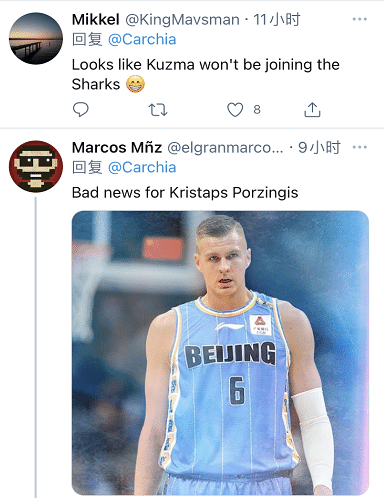Viewport: 384px width, 498px height.
Task: Open Marcos Mñz pixel-art avatar
Action: (36, 166)
